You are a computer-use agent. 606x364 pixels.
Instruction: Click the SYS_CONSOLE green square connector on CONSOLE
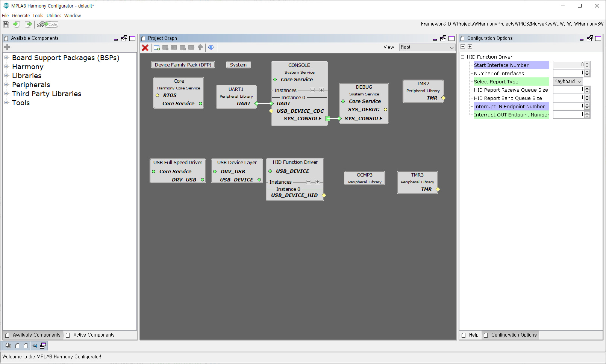point(327,118)
